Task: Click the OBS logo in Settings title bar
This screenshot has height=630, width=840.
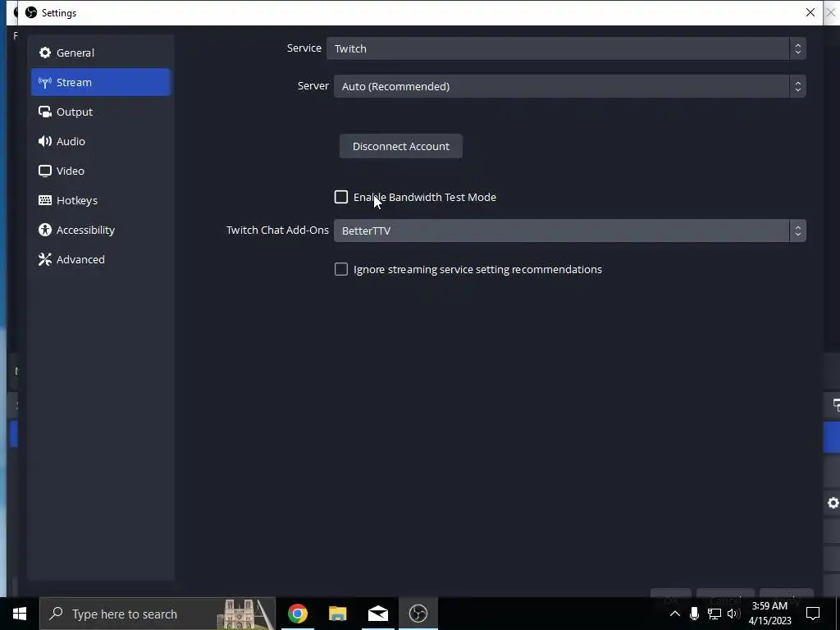Action: [31, 12]
